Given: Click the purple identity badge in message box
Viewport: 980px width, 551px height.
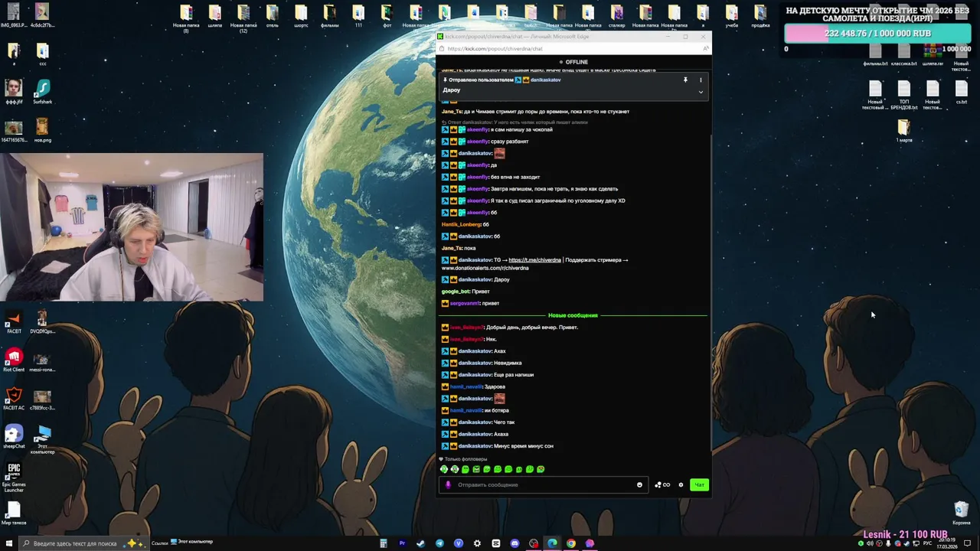Looking at the screenshot, I should pyautogui.click(x=449, y=484).
